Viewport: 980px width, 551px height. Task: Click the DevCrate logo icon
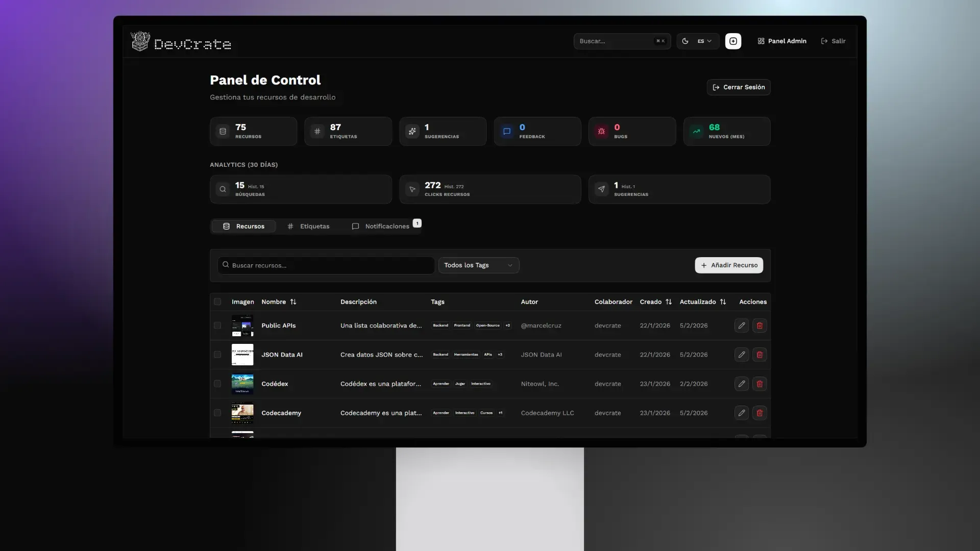coord(140,41)
